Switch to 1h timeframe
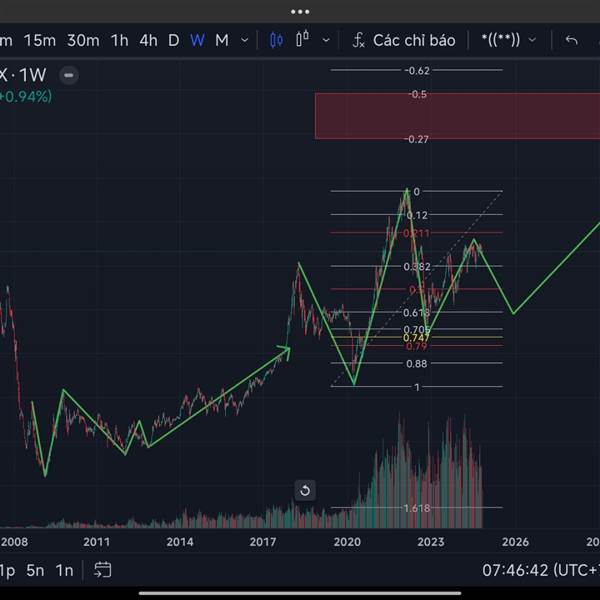This screenshot has height=600, width=600. coord(119,40)
